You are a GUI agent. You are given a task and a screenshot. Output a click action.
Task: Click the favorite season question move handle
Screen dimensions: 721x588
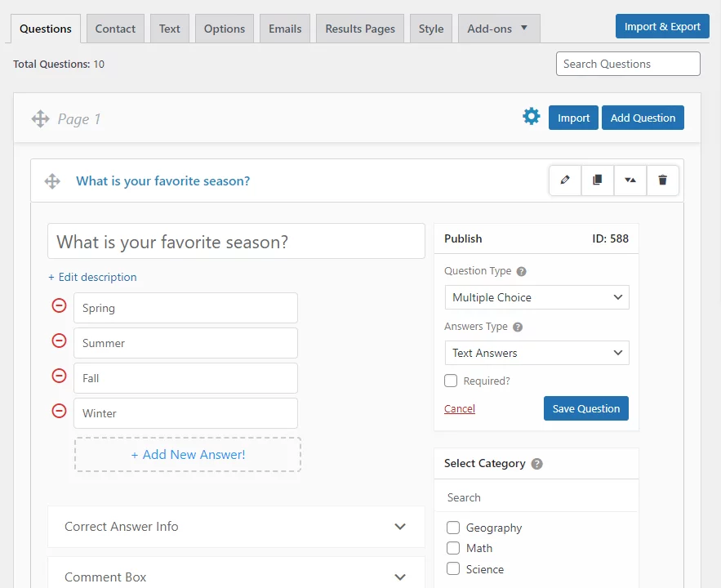coord(52,181)
